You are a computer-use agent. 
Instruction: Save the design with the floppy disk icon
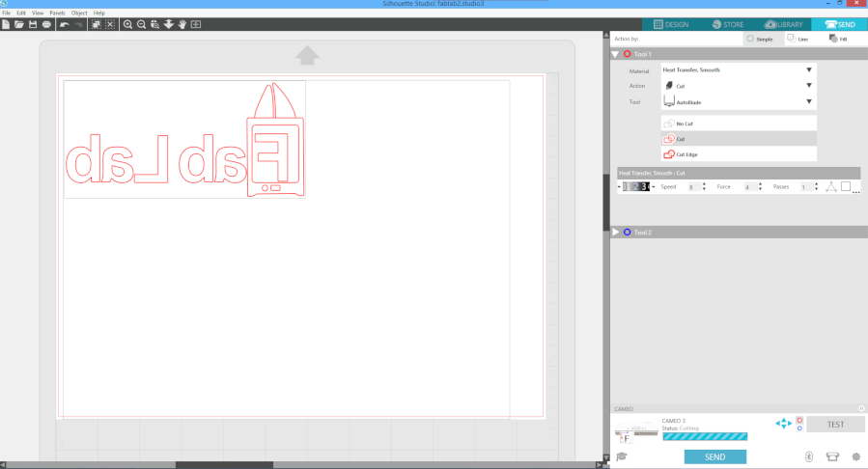(x=33, y=24)
